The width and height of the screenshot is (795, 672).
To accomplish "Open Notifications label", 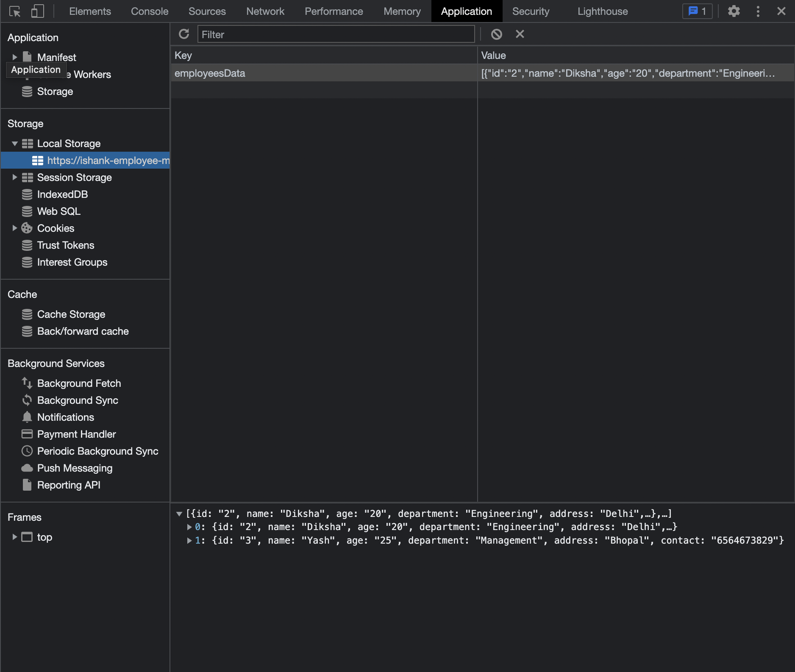I will point(66,417).
